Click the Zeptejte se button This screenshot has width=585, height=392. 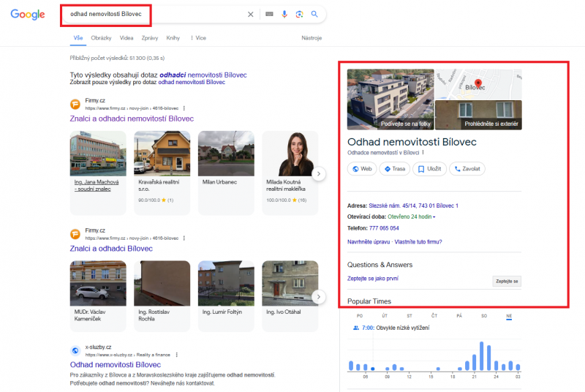[x=507, y=282]
